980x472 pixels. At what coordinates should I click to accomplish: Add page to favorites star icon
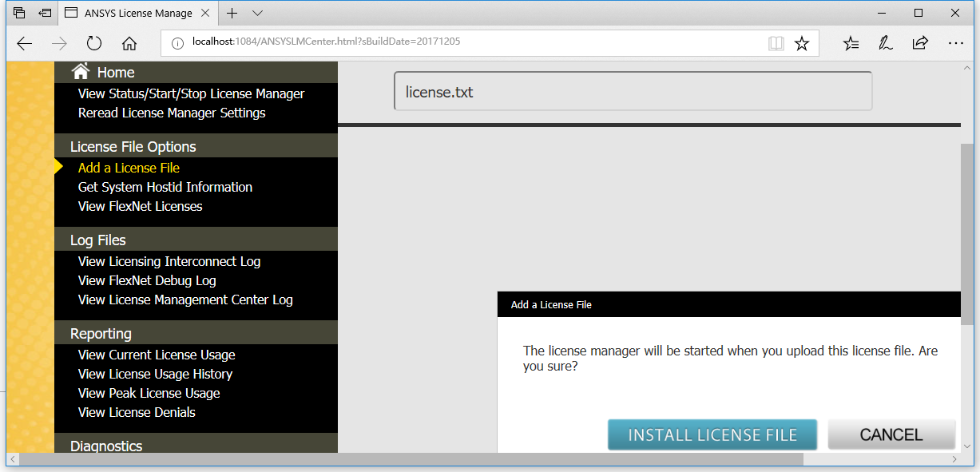[802, 43]
